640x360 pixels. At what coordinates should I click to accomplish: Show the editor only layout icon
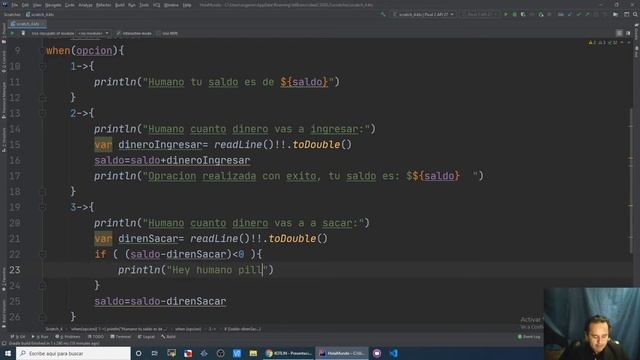click(619, 33)
